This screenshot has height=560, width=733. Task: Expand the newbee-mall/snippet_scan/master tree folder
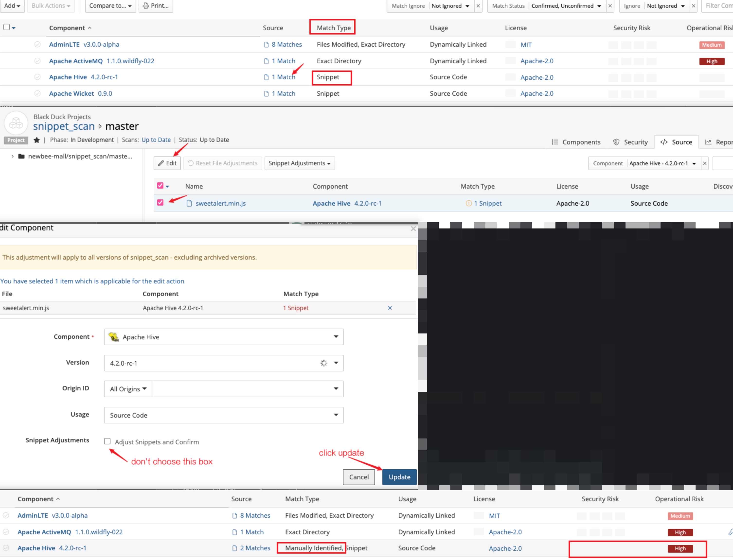(12, 156)
